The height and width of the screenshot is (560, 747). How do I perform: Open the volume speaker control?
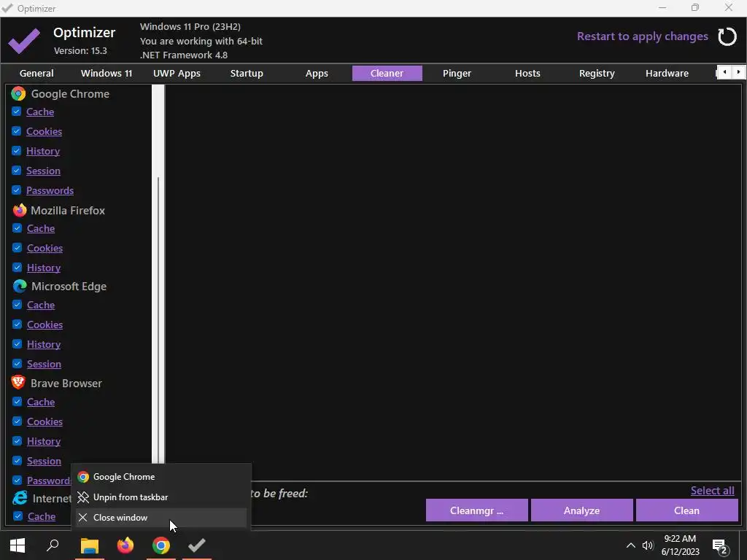coord(648,545)
